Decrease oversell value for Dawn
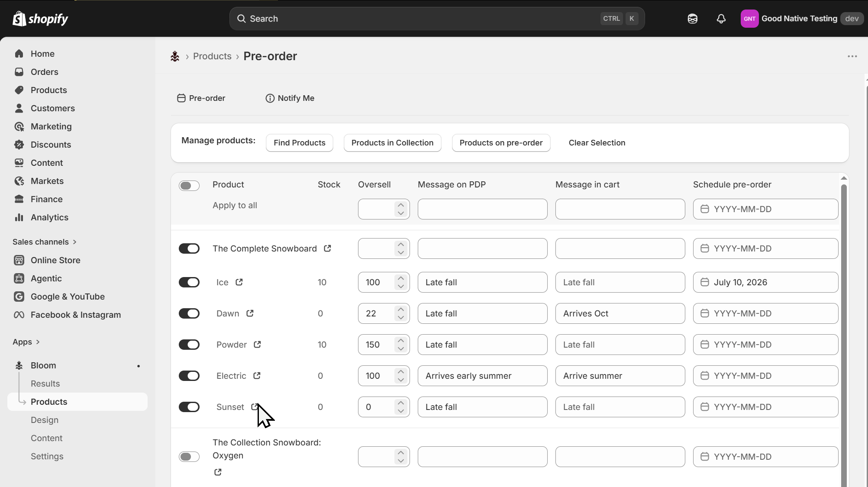The image size is (868, 487). pos(401,317)
